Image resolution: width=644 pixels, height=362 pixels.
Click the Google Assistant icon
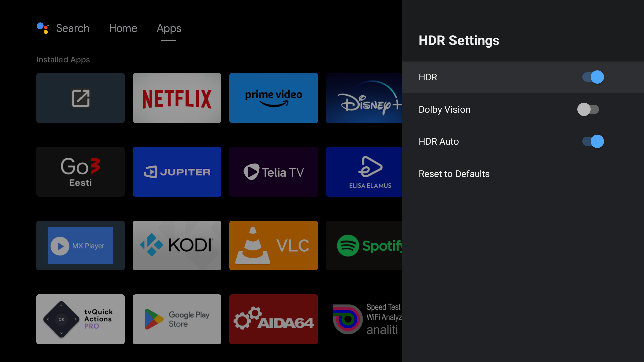tap(43, 28)
